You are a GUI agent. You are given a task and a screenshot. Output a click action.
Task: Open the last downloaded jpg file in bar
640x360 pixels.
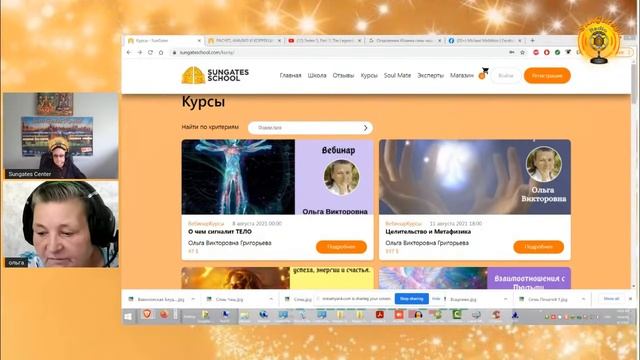(x=547, y=299)
